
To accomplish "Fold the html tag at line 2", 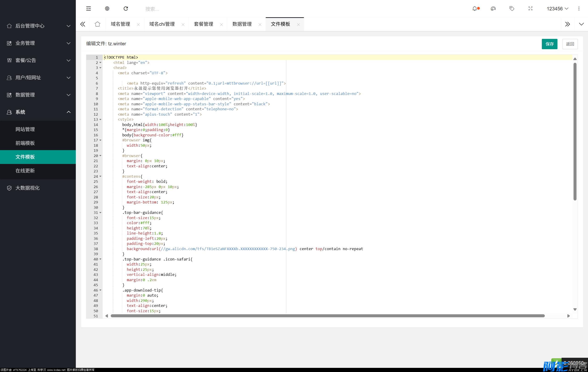I will click(100, 63).
